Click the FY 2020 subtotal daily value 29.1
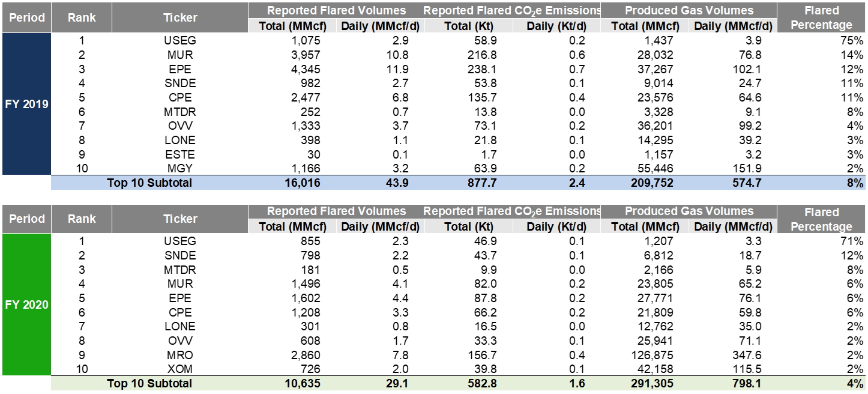The height and width of the screenshot is (394, 868). [x=397, y=383]
